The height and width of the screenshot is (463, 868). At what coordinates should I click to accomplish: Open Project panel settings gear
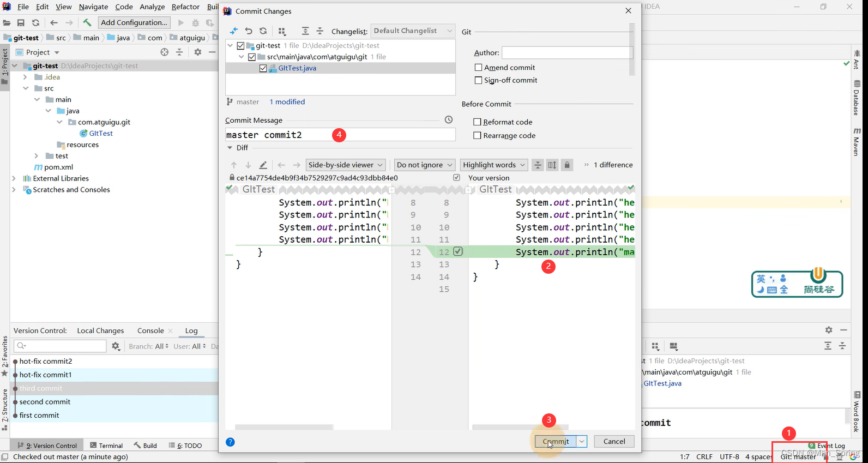coord(198,52)
